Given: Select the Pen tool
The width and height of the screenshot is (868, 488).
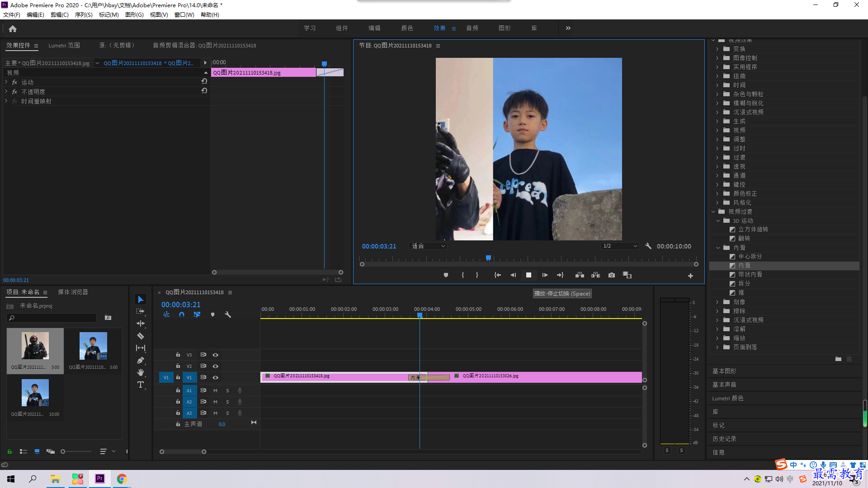Looking at the screenshot, I should point(141,360).
